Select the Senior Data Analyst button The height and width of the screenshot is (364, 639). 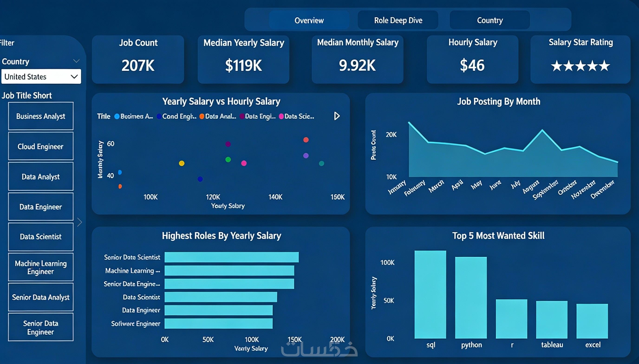pyautogui.click(x=41, y=297)
